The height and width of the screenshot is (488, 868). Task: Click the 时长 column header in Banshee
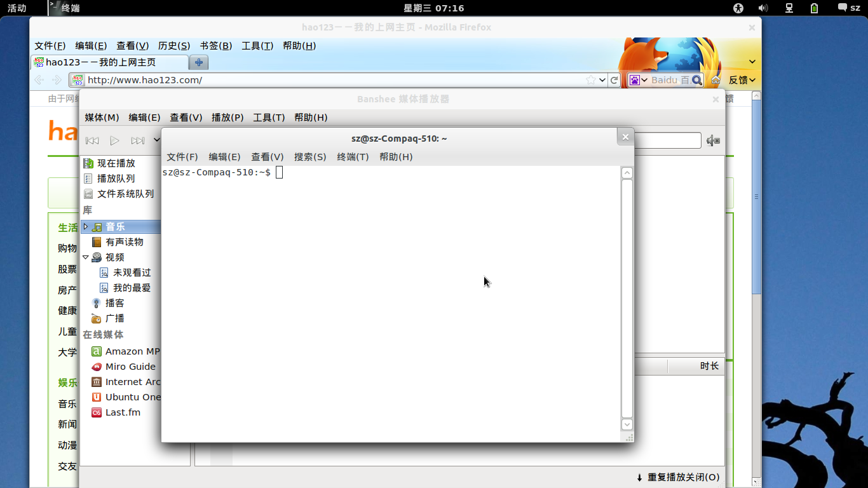[x=709, y=366]
